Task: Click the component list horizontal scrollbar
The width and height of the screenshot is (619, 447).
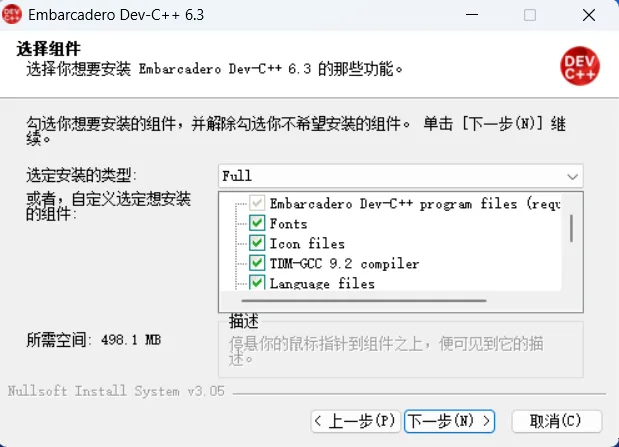Action: (x=364, y=301)
